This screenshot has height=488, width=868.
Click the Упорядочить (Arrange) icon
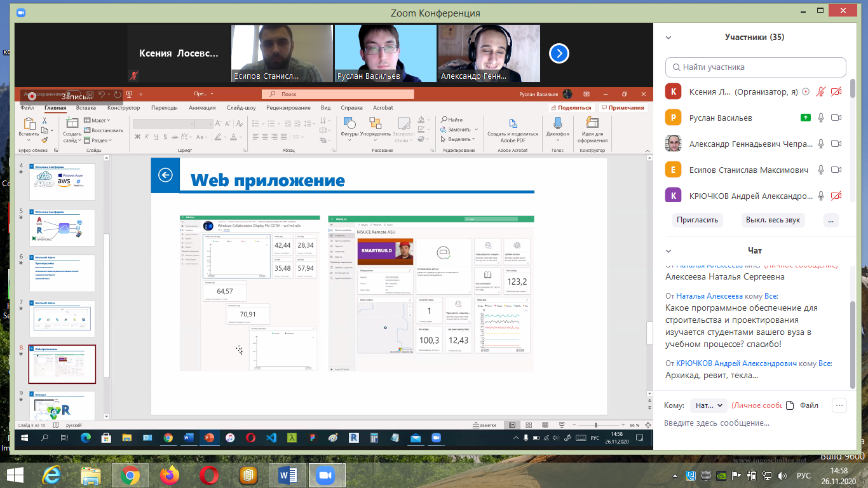tap(375, 123)
